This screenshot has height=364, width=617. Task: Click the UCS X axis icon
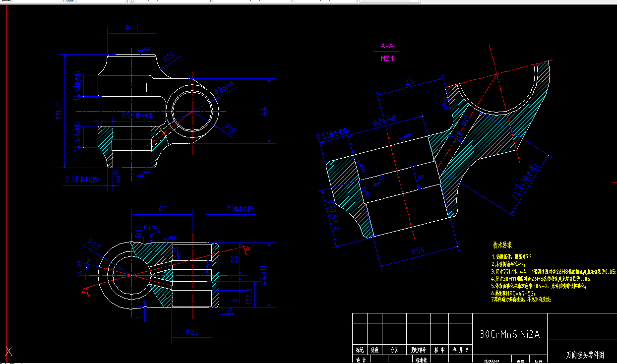(x=8, y=352)
